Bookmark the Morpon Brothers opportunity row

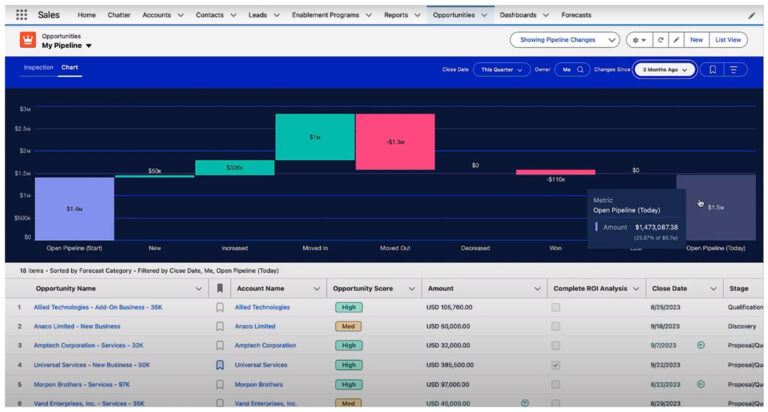[220, 385]
